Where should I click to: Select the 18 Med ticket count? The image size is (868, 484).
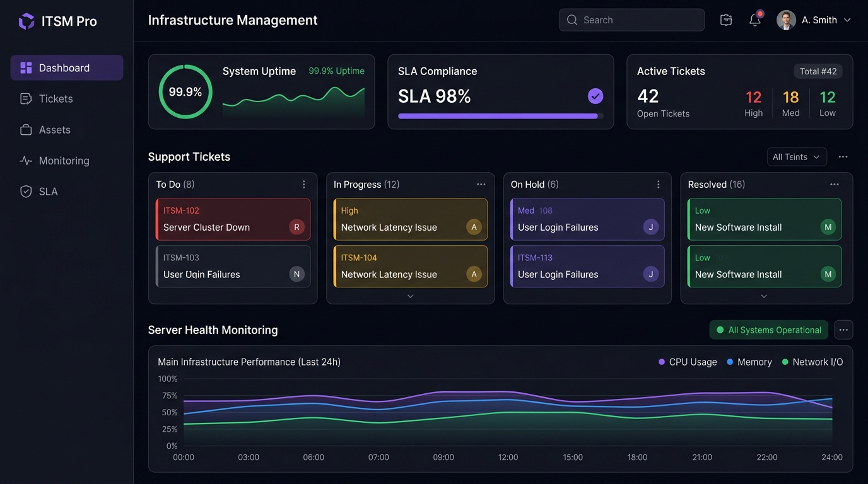tap(791, 103)
